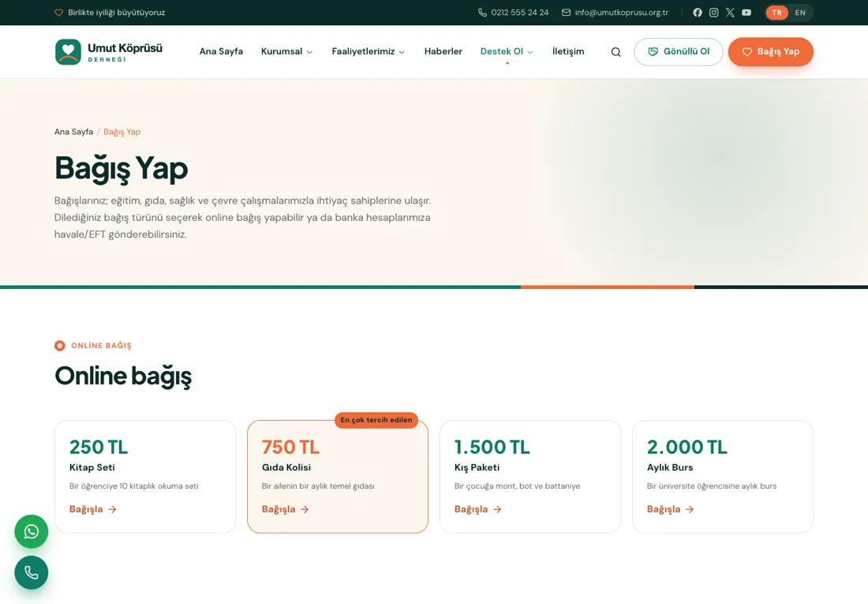
Task: Click the Kış Paketi card title
Action: [x=477, y=467]
